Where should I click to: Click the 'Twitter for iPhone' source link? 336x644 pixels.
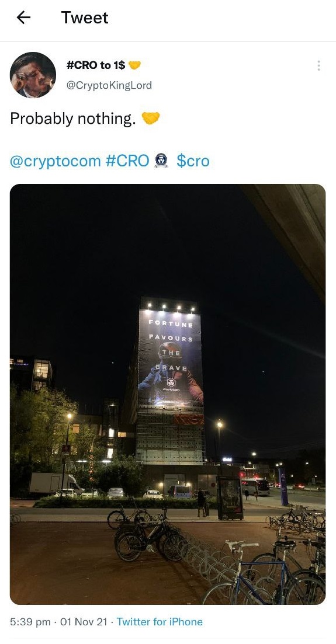pos(160,622)
